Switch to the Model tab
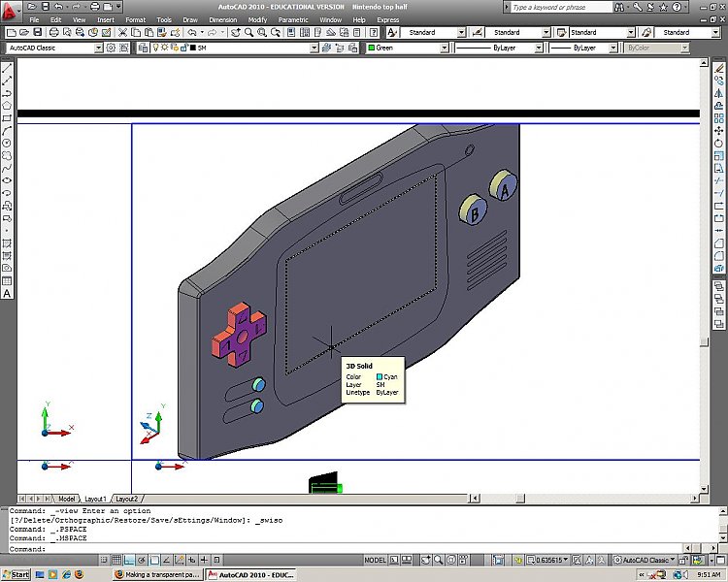The width and height of the screenshot is (728, 582). [x=66, y=499]
